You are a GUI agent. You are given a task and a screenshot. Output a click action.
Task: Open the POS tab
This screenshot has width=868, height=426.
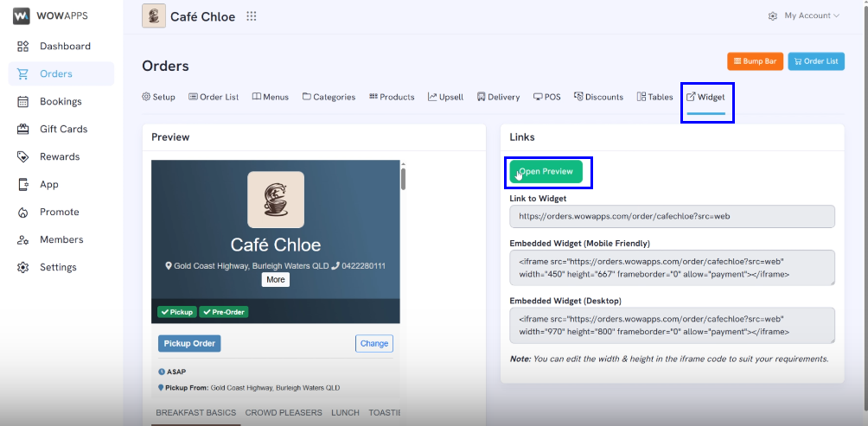click(547, 97)
